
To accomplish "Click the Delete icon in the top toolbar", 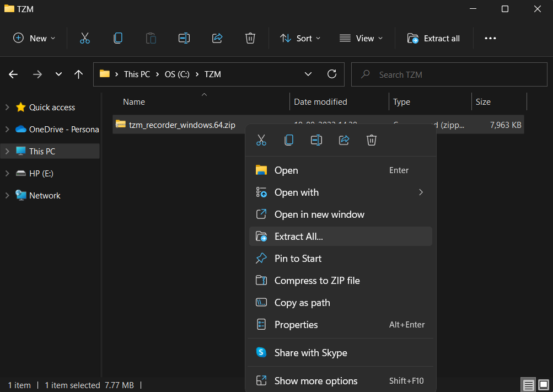I will click(x=250, y=38).
